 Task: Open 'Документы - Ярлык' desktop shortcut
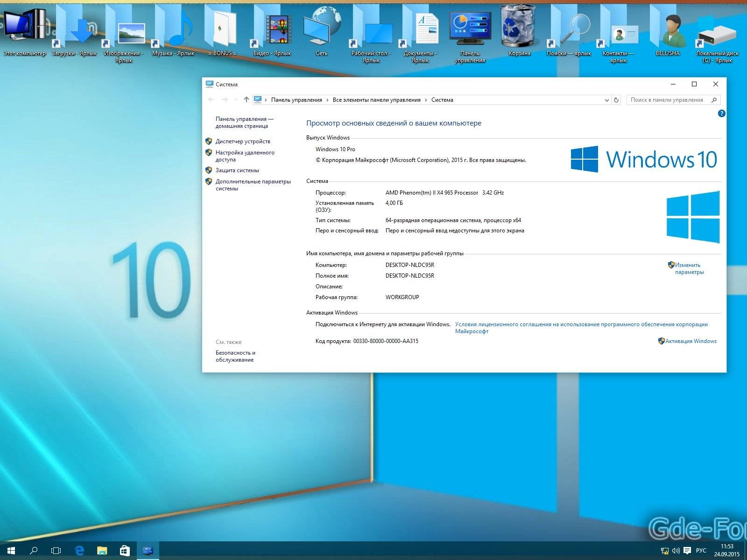[x=420, y=34]
